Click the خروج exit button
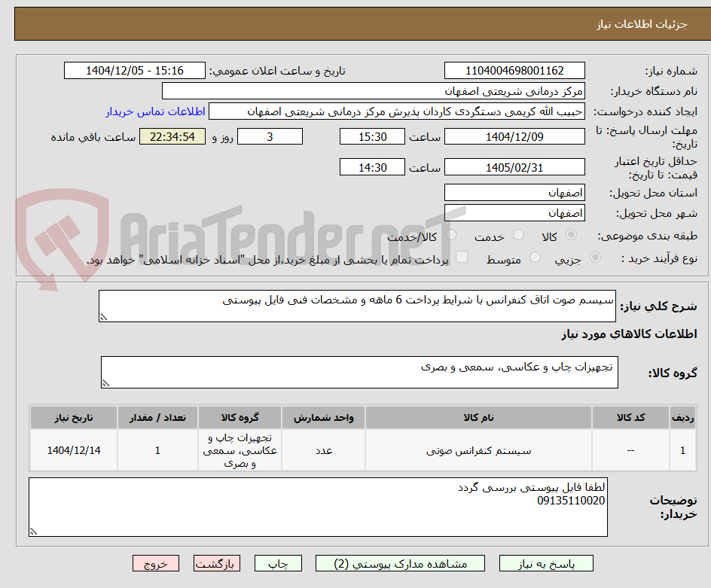The height and width of the screenshot is (588, 711). point(155,563)
